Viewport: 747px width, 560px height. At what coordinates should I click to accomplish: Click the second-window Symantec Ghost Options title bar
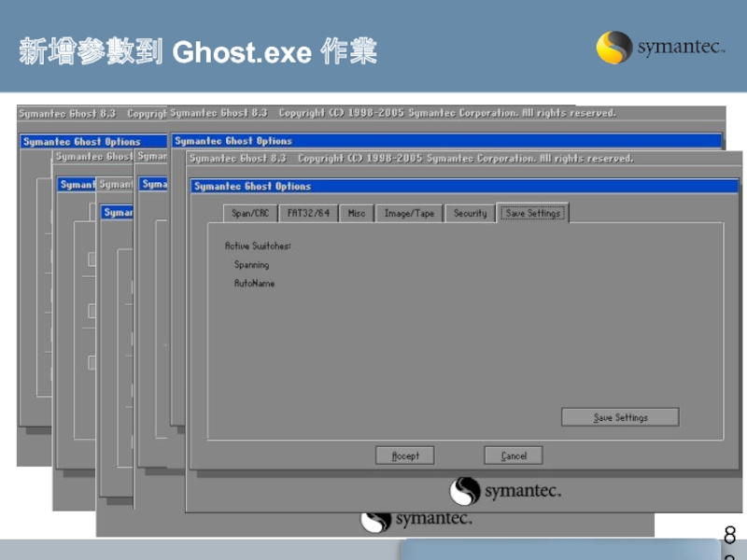pos(447,141)
